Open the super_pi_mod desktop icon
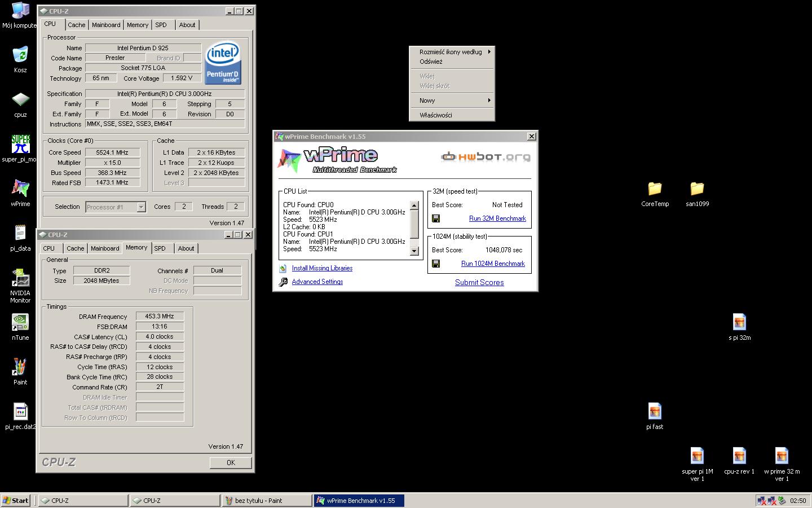Viewport: 812px width, 508px height. tap(20, 144)
